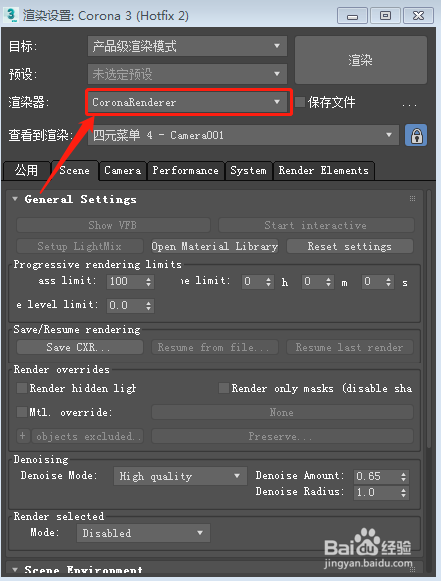Collapse the General Settings rollout
Image resolution: width=441 pixels, height=581 pixels.
[x=15, y=199]
